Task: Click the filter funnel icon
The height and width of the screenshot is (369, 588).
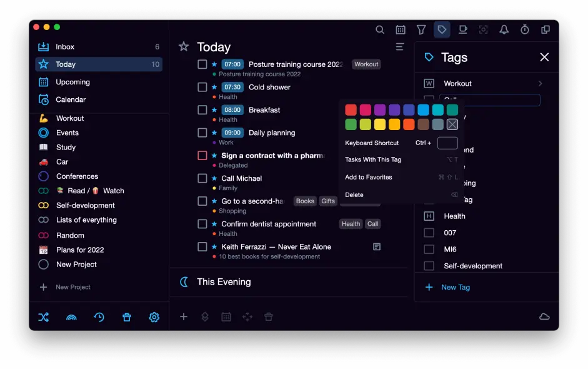Action: pos(421,29)
